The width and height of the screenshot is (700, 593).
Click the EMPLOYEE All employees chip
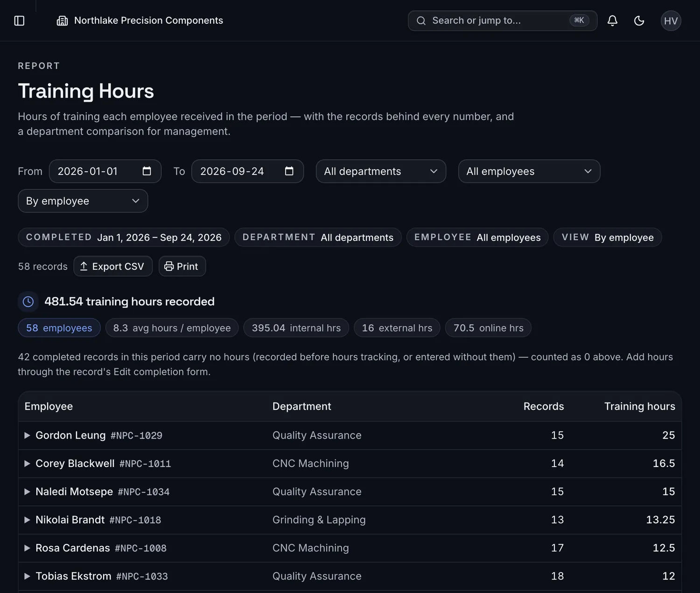477,237
